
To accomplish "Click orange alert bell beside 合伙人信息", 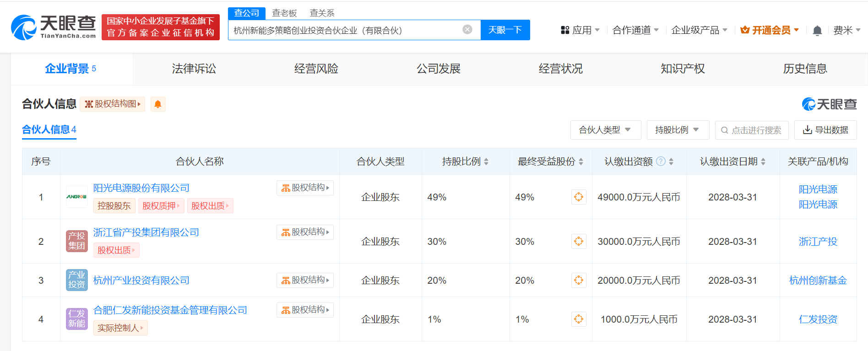I will (158, 104).
